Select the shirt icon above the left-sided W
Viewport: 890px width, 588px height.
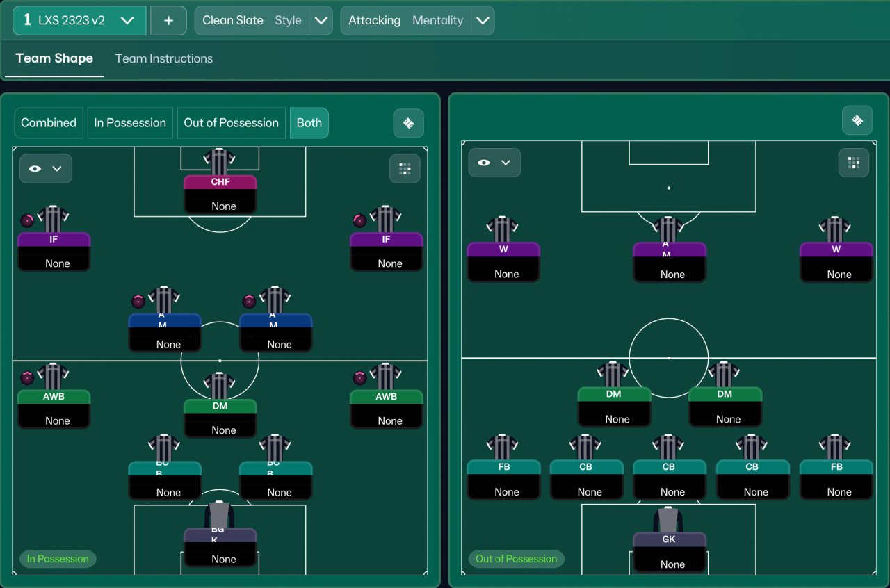coord(502,229)
